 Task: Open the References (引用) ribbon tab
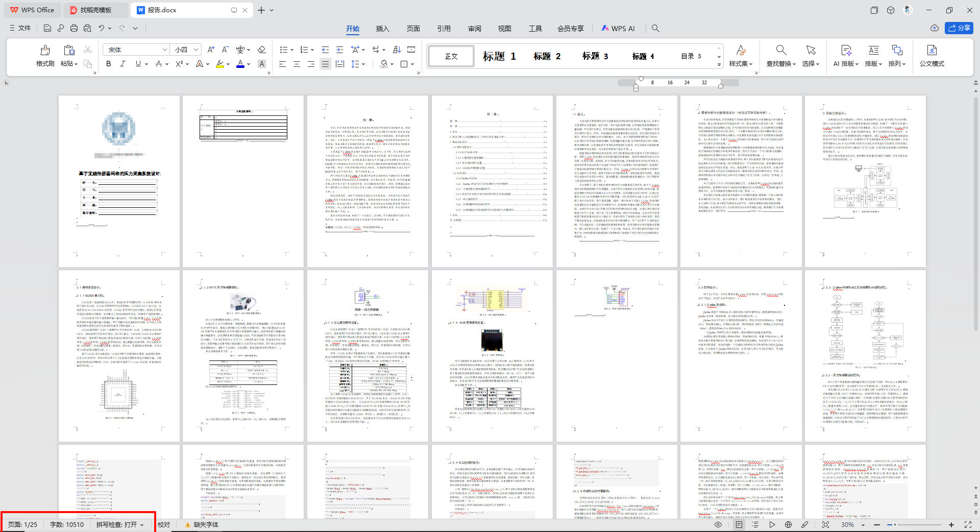(x=444, y=29)
